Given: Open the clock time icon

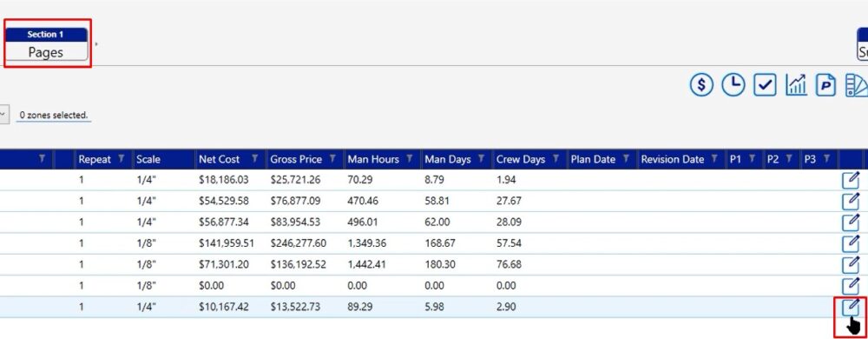Looking at the screenshot, I should click(733, 85).
